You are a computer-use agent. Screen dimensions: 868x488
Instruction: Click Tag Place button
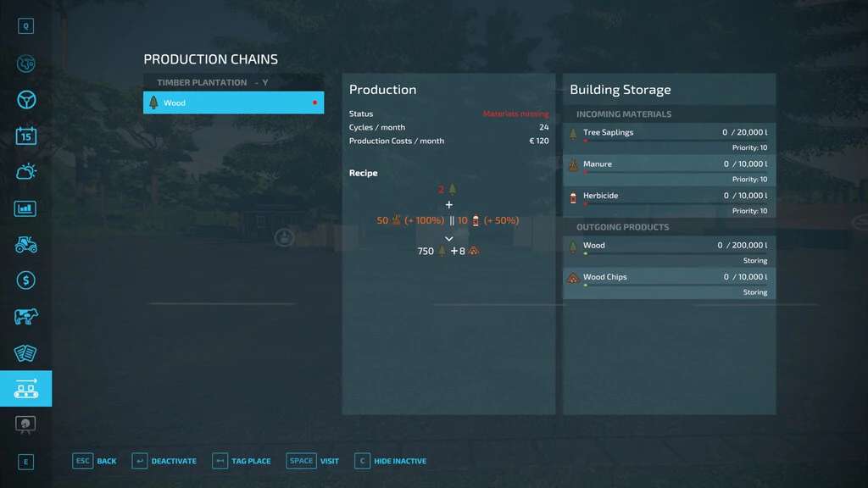click(242, 461)
